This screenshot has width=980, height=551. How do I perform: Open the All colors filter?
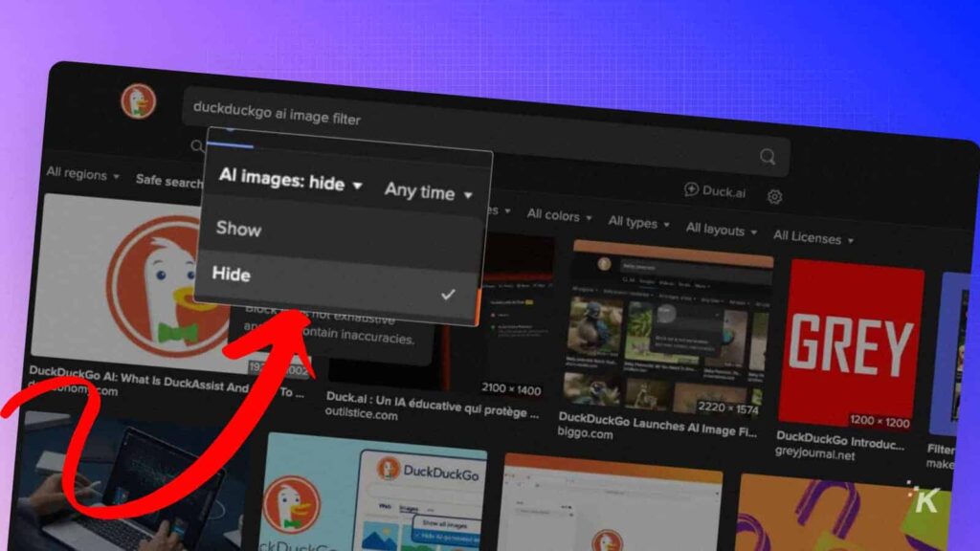[x=559, y=216]
